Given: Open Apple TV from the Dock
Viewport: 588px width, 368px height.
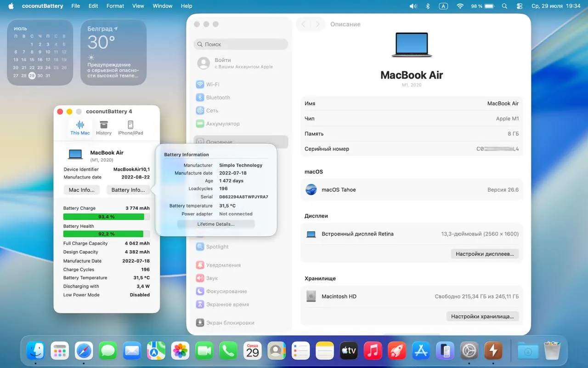Looking at the screenshot, I should 349,351.
